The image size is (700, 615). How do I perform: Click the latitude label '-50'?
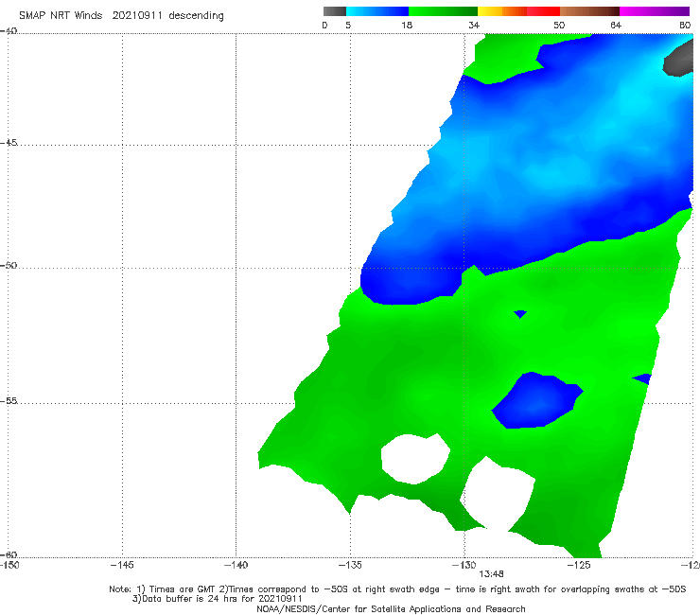(x=9, y=265)
